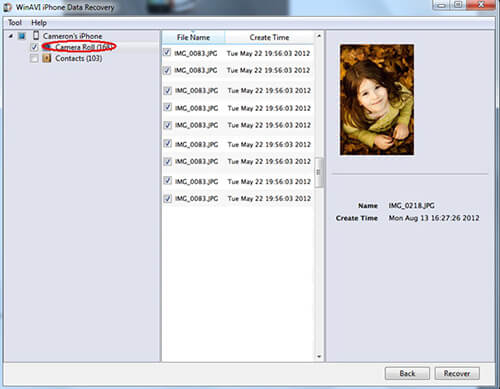Viewport: 500px width, 389px height.
Task: Click the girl photo preview thumbnail
Action: pyautogui.click(x=377, y=100)
